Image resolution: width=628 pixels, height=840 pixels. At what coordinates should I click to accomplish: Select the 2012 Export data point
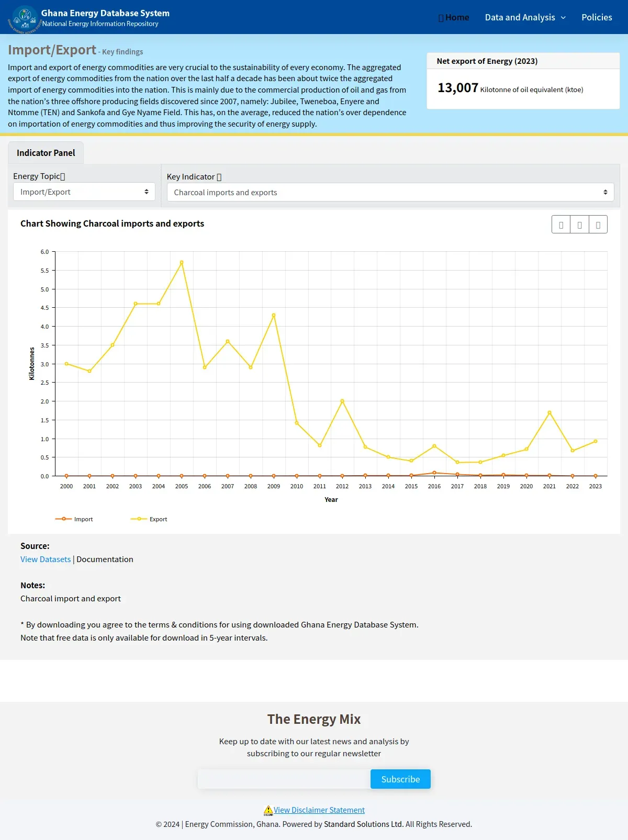click(342, 401)
